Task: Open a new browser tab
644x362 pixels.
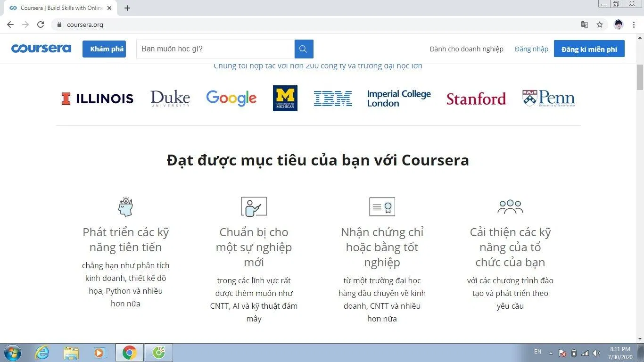Action: (127, 8)
